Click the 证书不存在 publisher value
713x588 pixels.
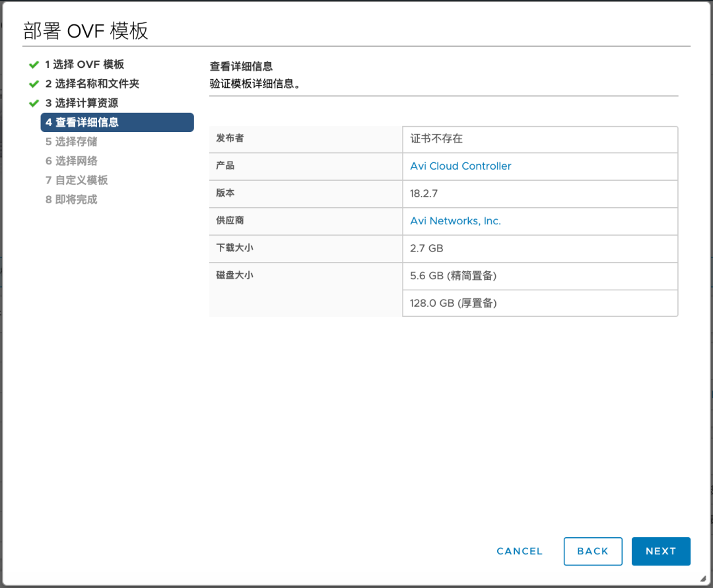point(436,139)
